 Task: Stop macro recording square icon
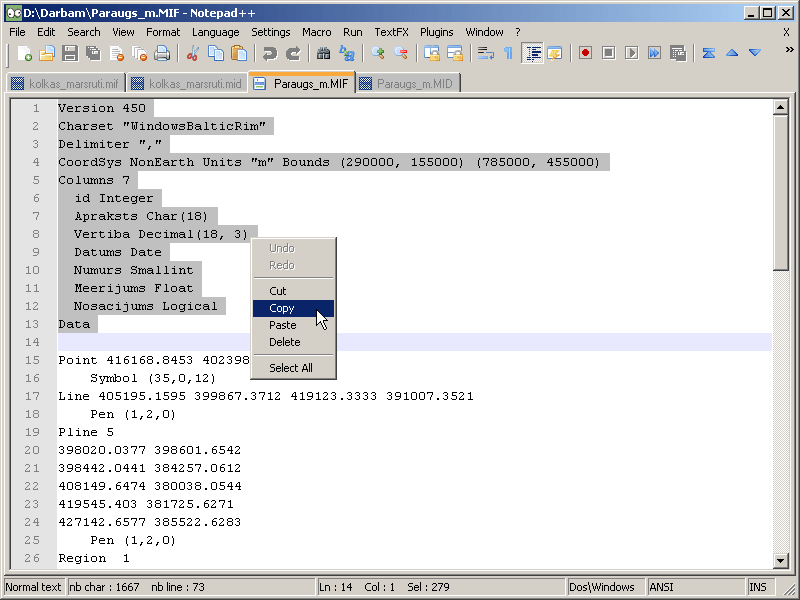coord(608,53)
